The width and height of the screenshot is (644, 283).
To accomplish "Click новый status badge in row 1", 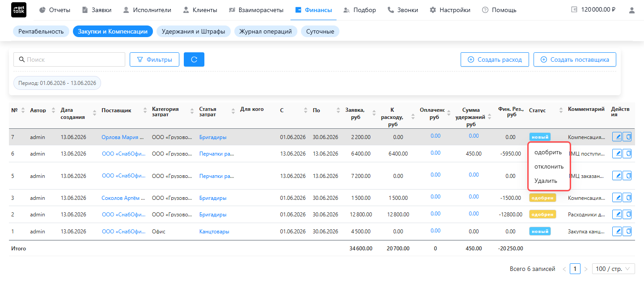I will pos(540,231).
